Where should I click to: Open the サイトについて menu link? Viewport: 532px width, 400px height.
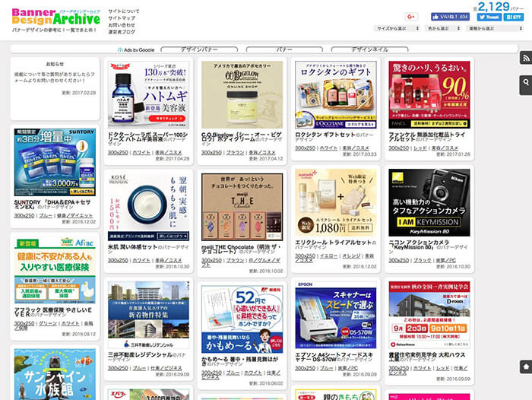(x=123, y=11)
